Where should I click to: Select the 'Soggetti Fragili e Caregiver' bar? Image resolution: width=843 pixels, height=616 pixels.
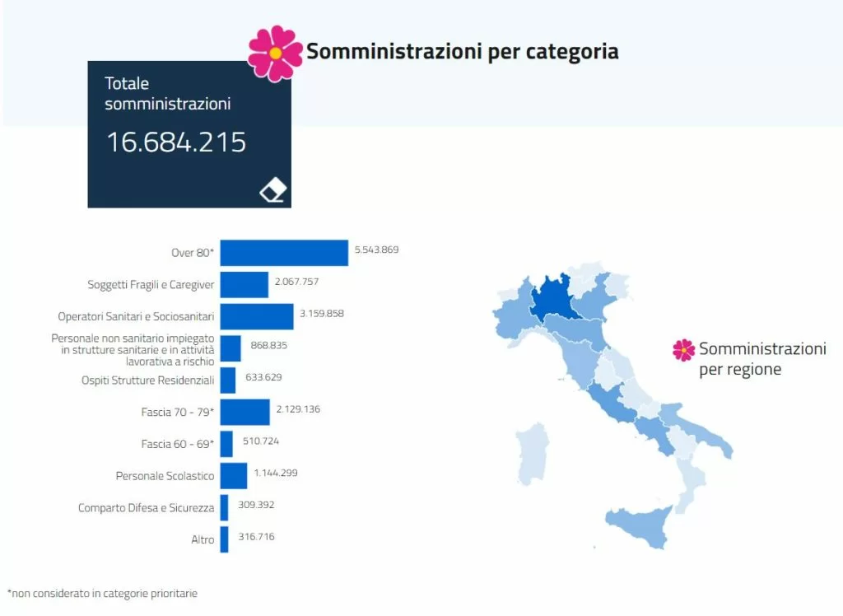(x=244, y=285)
